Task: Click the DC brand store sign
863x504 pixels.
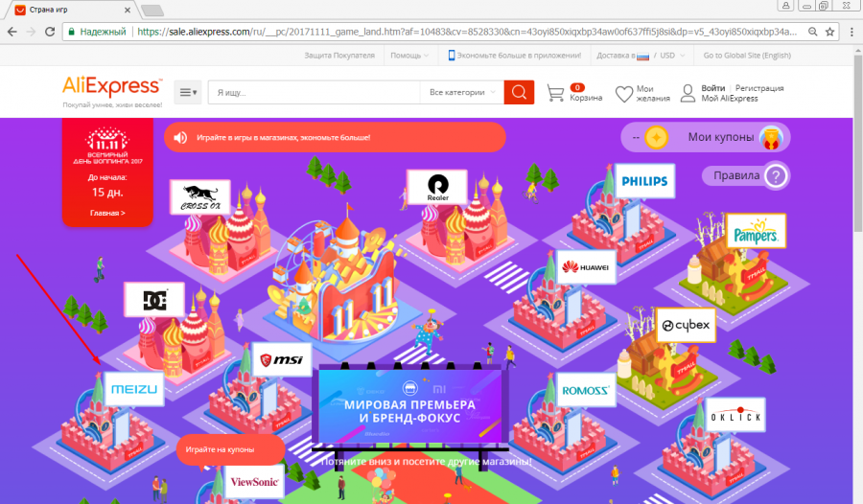Action: [x=154, y=300]
